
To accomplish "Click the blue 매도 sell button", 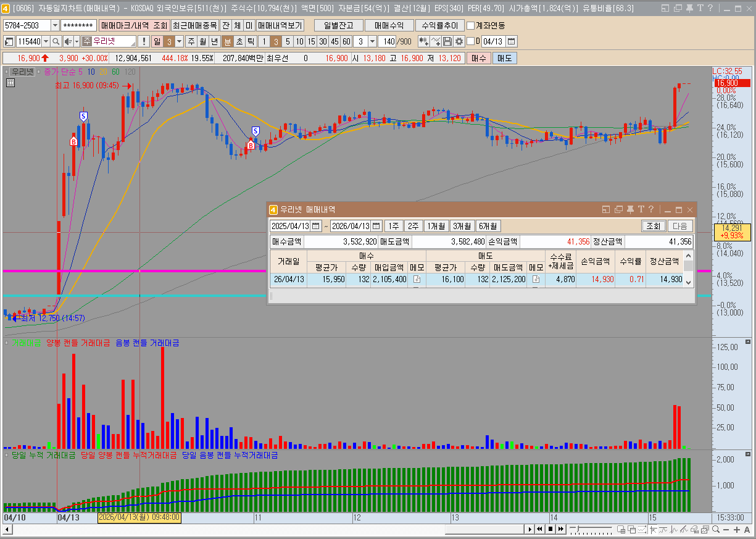I will pyautogui.click(x=504, y=58).
